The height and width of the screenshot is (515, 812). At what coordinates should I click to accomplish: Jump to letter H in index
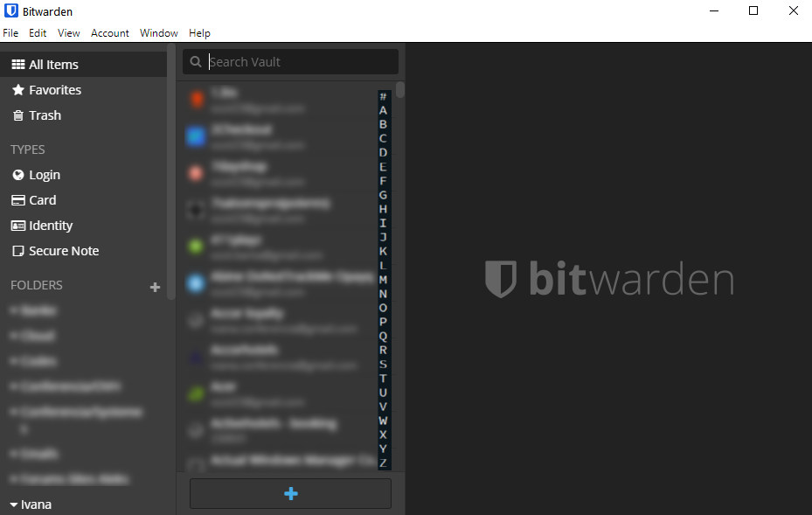pyautogui.click(x=383, y=209)
